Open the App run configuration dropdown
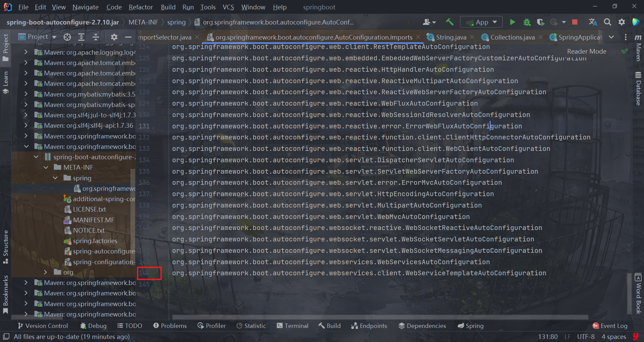The width and height of the screenshot is (644, 342). tap(481, 22)
